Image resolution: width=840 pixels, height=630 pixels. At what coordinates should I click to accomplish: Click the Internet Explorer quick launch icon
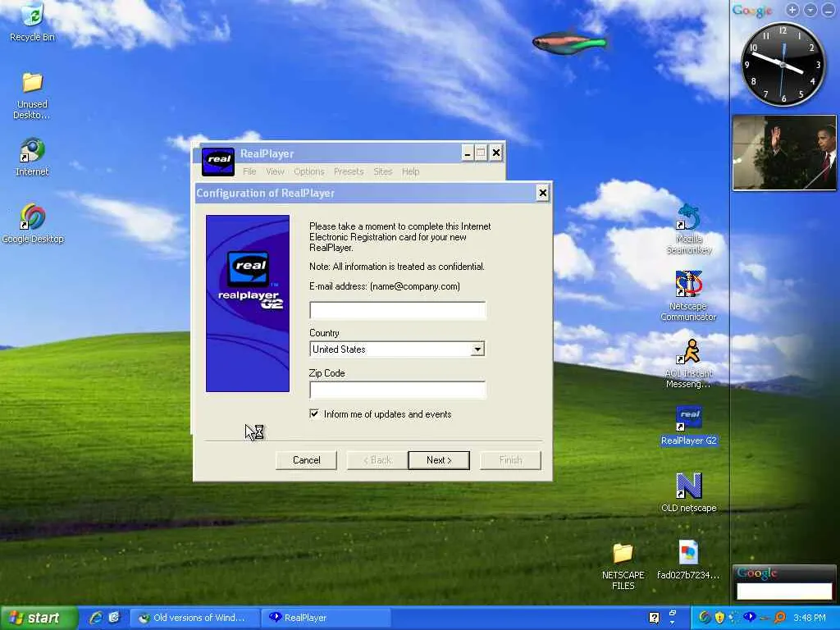(x=96, y=618)
